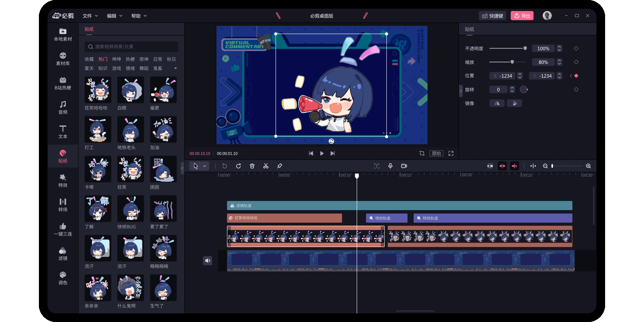Screen dimensions: 644x322
Task: Split clip using the scissors icon
Action: [x=266, y=166]
